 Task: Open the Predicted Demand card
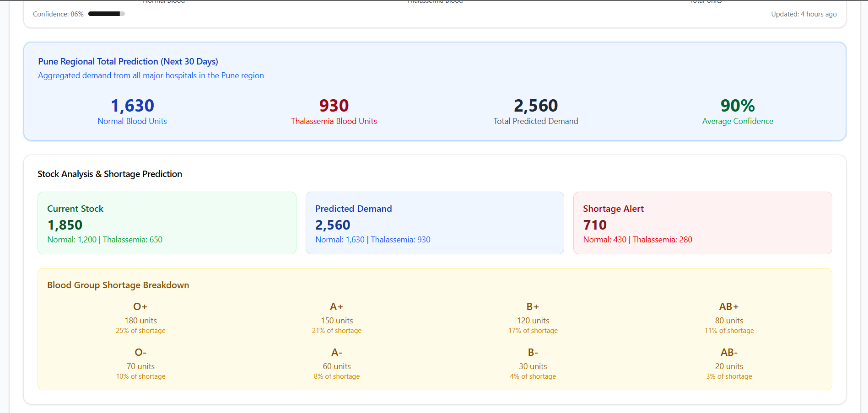435,223
